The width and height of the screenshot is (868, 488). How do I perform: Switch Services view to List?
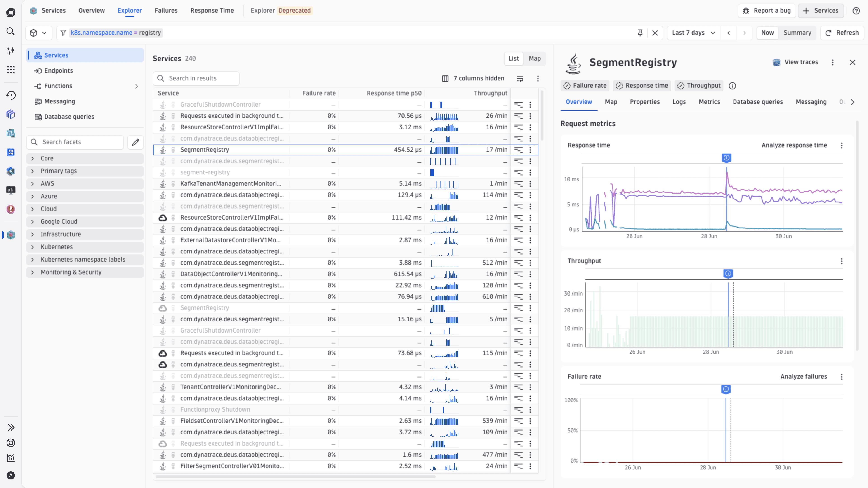coord(514,58)
